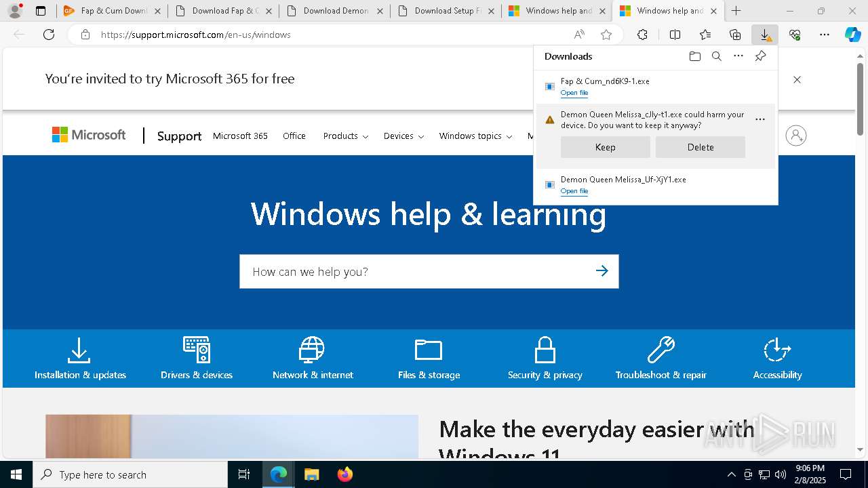
Task: Open Files & storage category
Action: (429, 359)
